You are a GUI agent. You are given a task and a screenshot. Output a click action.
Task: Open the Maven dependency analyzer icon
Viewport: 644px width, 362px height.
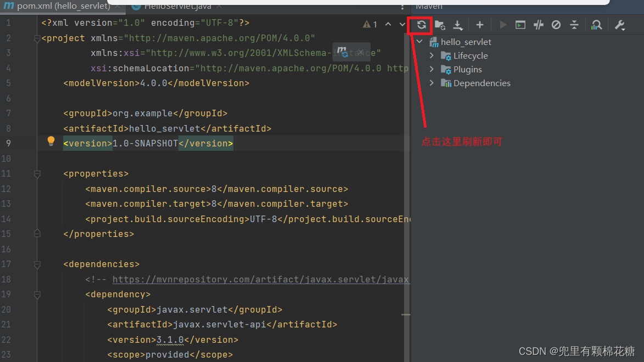[596, 25]
